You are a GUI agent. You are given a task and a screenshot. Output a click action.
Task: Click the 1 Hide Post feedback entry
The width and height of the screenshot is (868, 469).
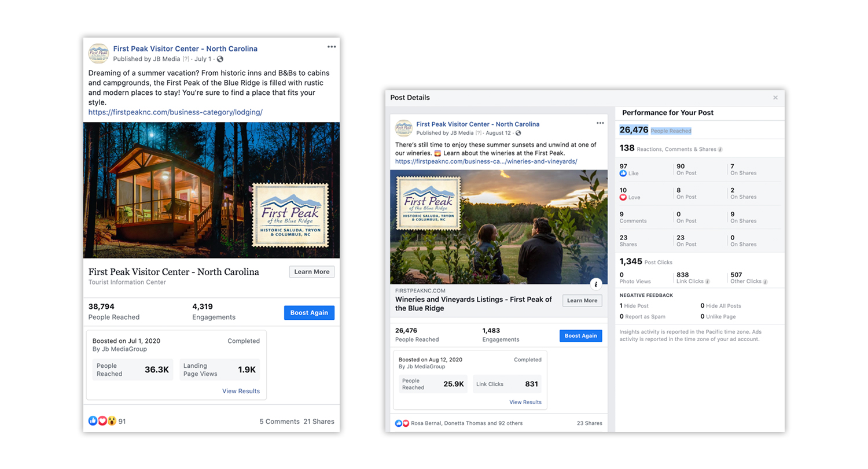[x=634, y=306]
